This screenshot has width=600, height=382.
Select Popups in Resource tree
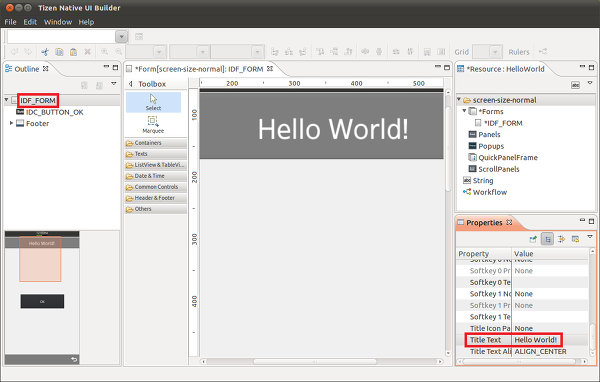(x=491, y=146)
